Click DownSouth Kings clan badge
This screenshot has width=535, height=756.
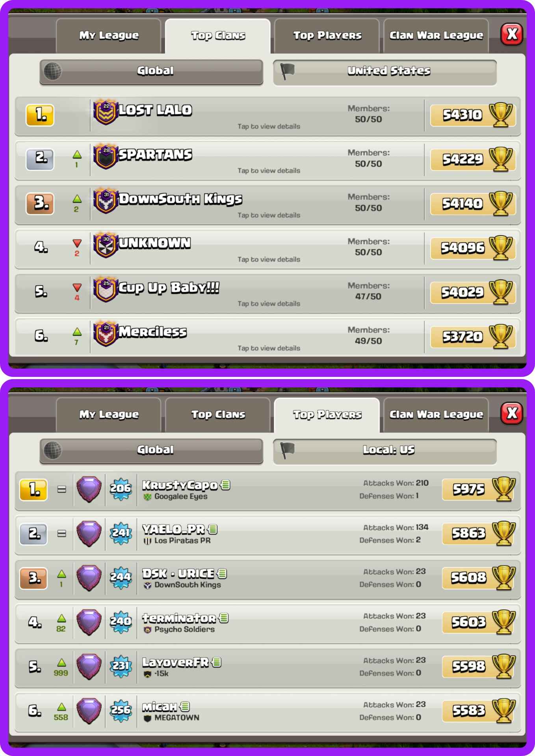click(x=106, y=201)
